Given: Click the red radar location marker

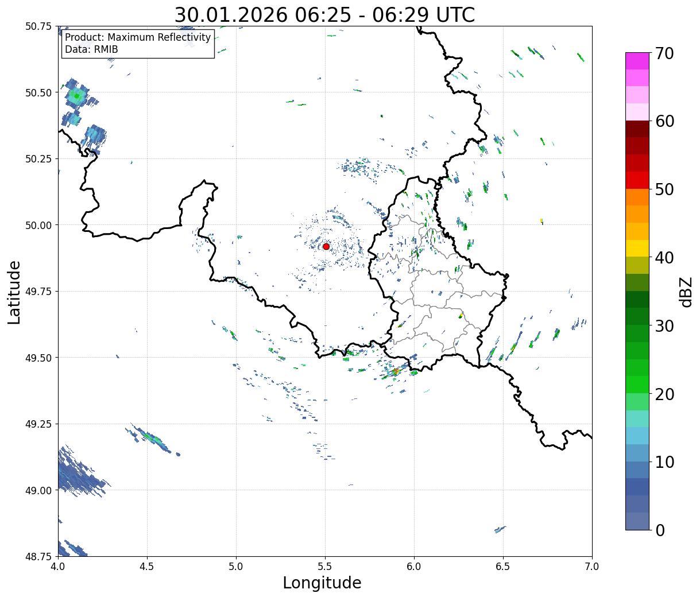Looking at the screenshot, I should (x=326, y=246).
